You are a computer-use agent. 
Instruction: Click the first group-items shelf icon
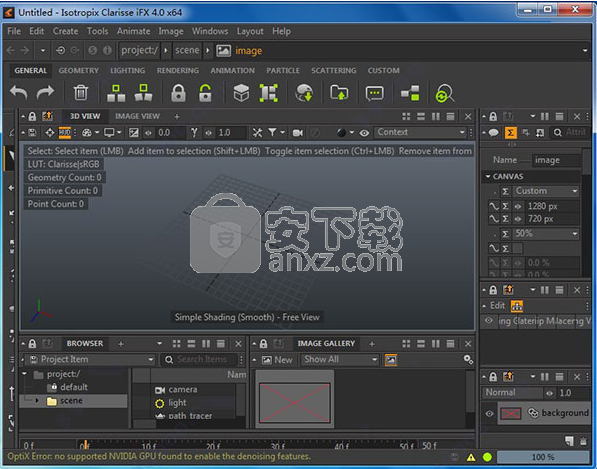point(116,93)
